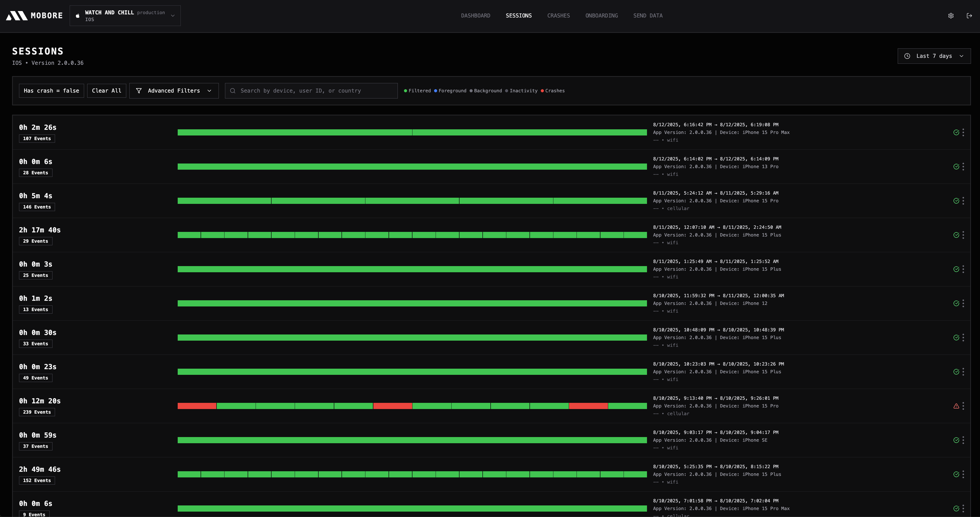980x517 pixels.
Task: Open more options for 2h 49m 46s session
Action: pyautogui.click(x=963, y=474)
